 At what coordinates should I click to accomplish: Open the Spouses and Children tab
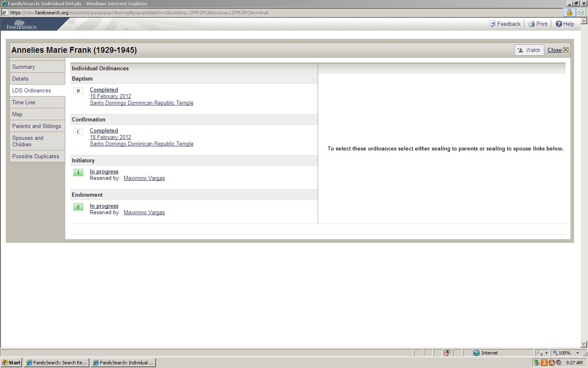pos(37,141)
